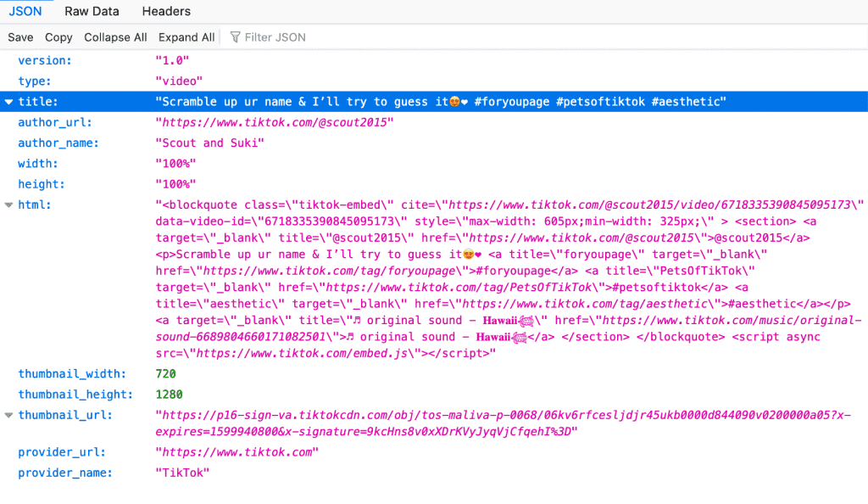Click Collapse All in toolbar

pos(115,37)
